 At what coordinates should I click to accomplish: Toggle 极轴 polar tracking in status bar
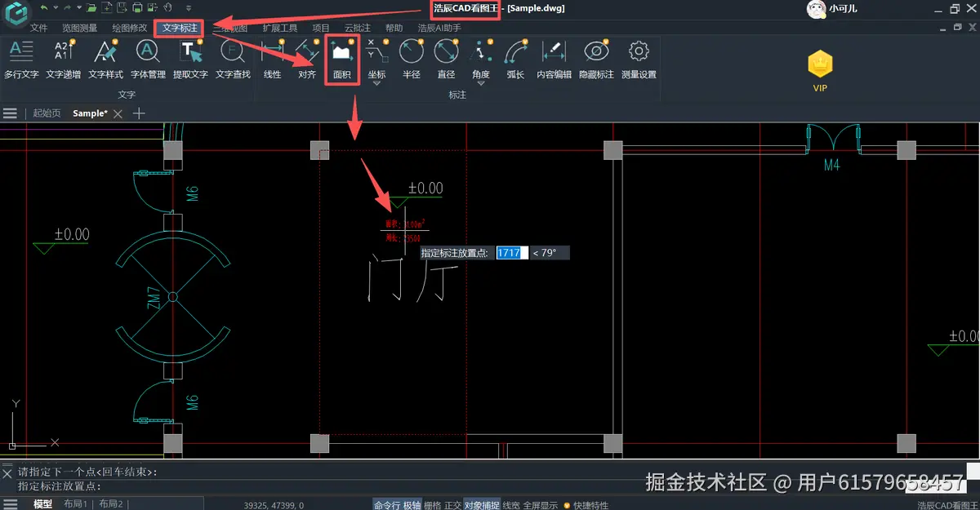coord(412,505)
